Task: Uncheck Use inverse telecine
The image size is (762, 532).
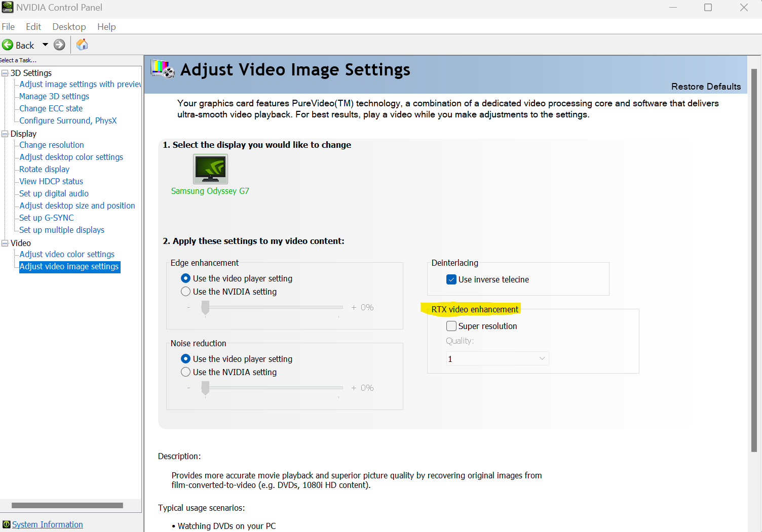Action: (x=451, y=279)
